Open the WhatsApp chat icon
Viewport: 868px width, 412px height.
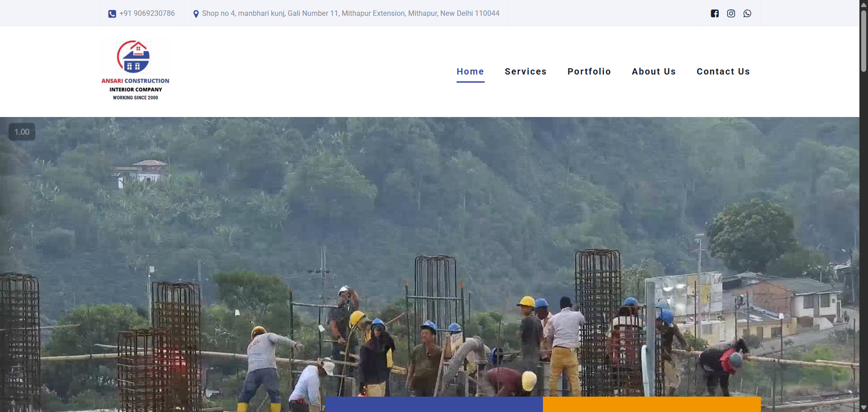pos(747,14)
